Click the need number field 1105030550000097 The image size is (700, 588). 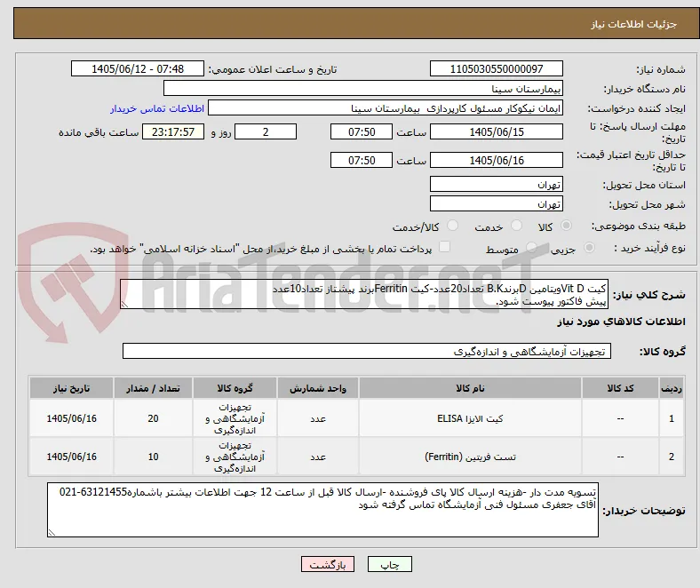click(x=496, y=68)
